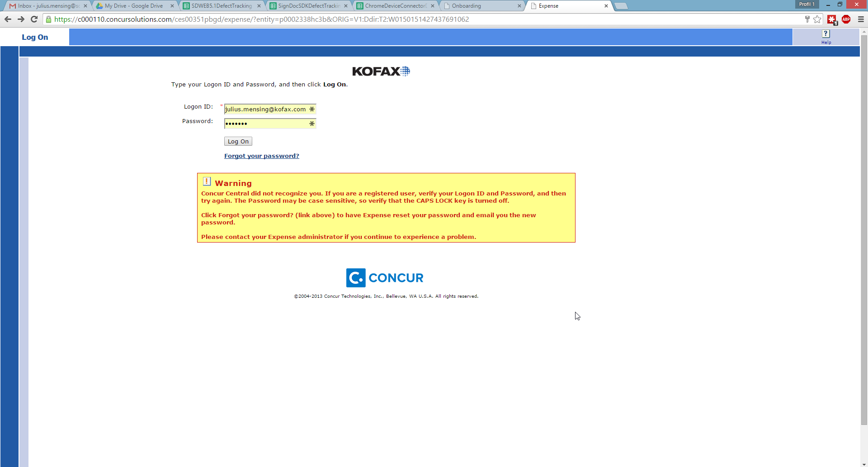Close the ChromeDeviceConnector tab

pos(433,6)
